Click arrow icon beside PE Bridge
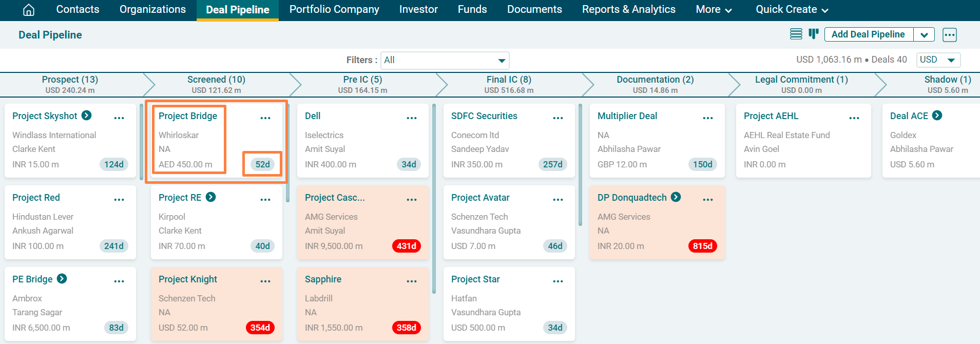This screenshot has width=980, height=344. pyautogui.click(x=62, y=279)
